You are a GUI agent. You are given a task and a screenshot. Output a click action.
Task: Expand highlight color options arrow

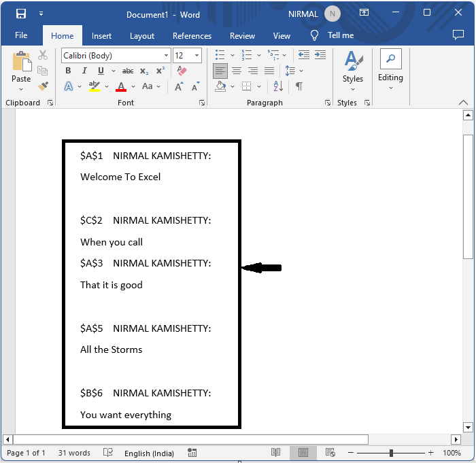[107, 87]
